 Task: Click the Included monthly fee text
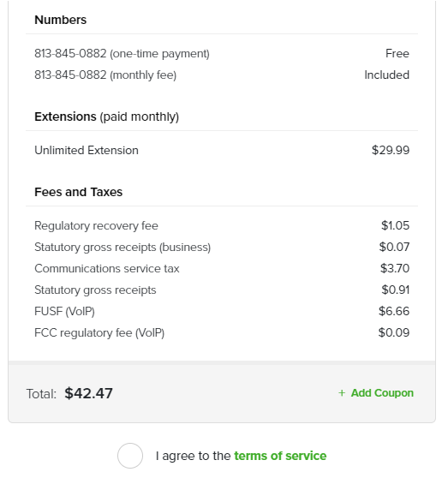386,75
